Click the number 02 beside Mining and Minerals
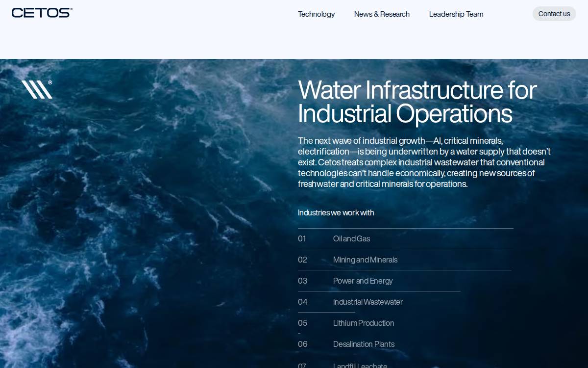Image resolution: width=588 pixels, height=368 pixels. click(302, 260)
